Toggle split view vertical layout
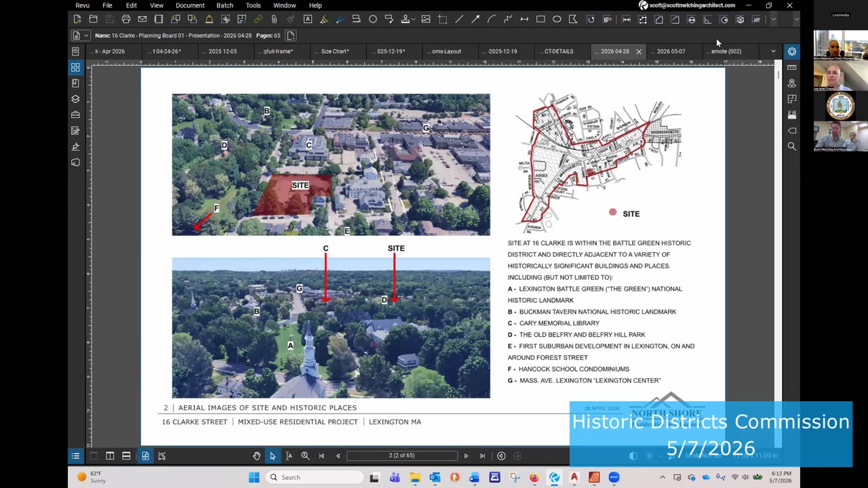Image resolution: width=868 pixels, height=488 pixels. 110,456
